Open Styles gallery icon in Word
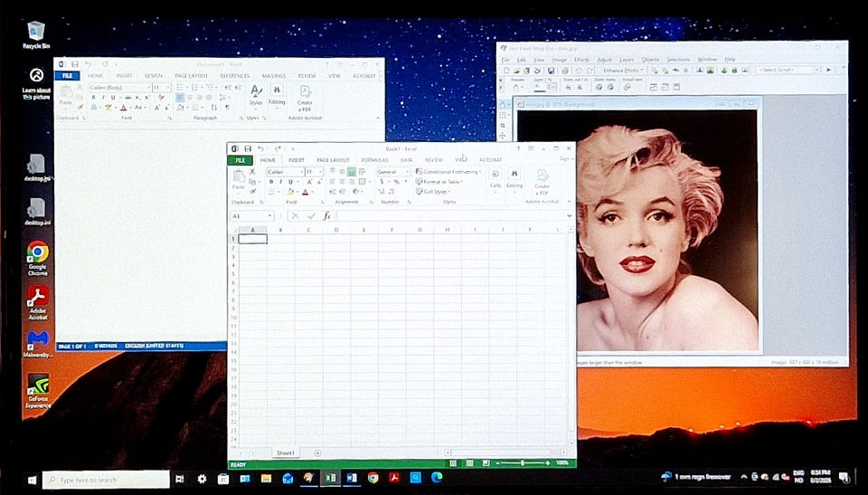This screenshot has height=495, width=868. pos(256,94)
